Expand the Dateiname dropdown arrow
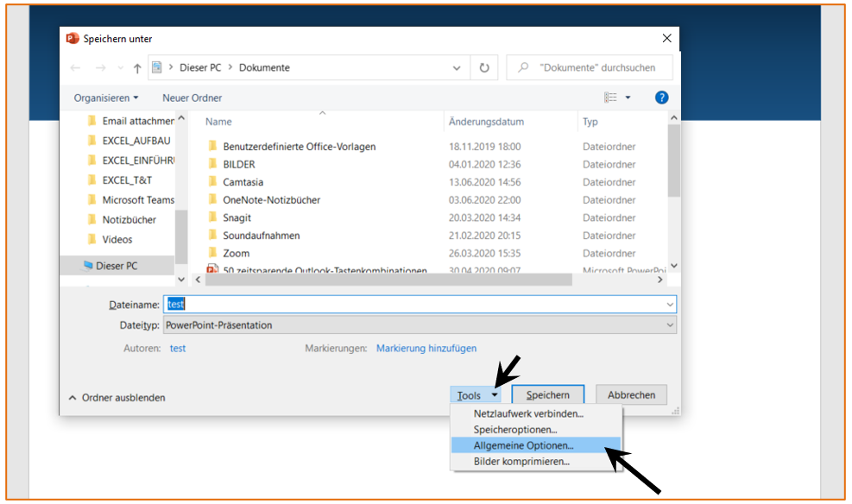Viewport: 852px width, 504px height. coord(670,305)
